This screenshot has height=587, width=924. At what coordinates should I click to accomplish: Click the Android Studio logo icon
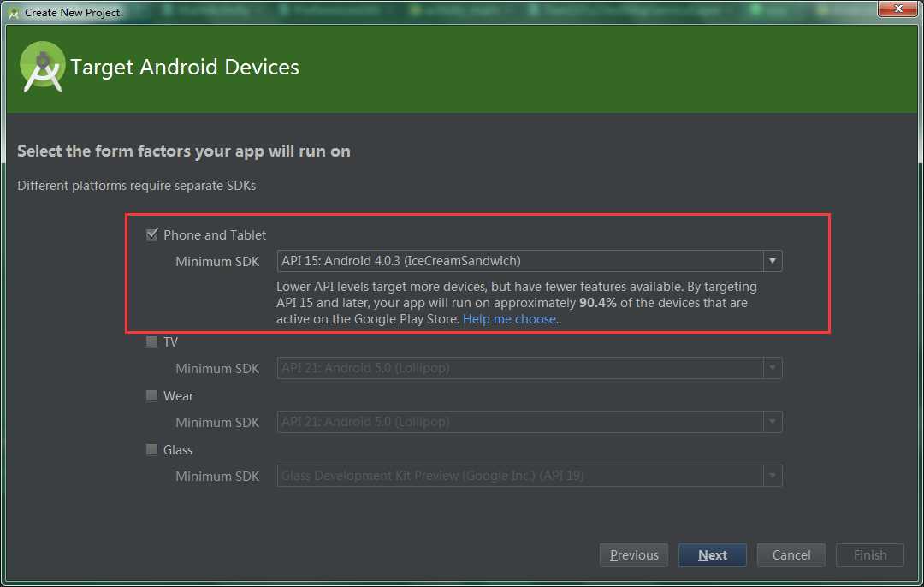[x=42, y=68]
